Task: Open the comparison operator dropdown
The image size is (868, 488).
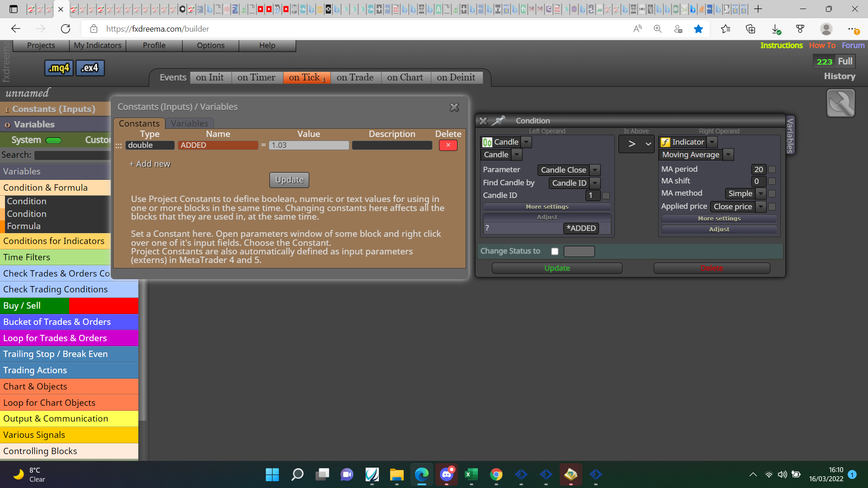Action: pyautogui.click(x=637, y=144)
